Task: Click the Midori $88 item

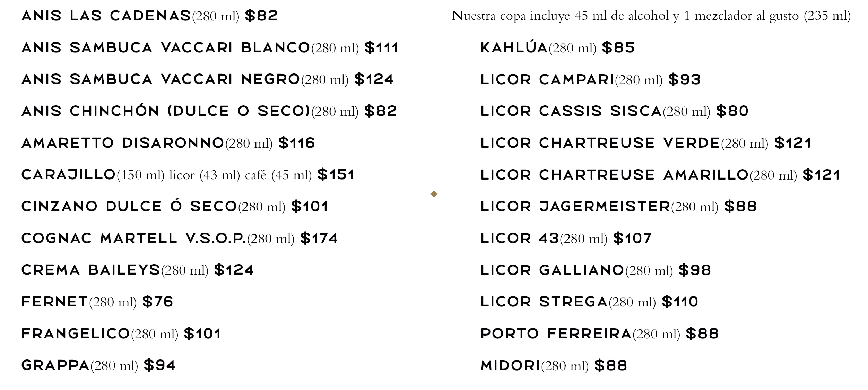Action: (x=554, y=366)
